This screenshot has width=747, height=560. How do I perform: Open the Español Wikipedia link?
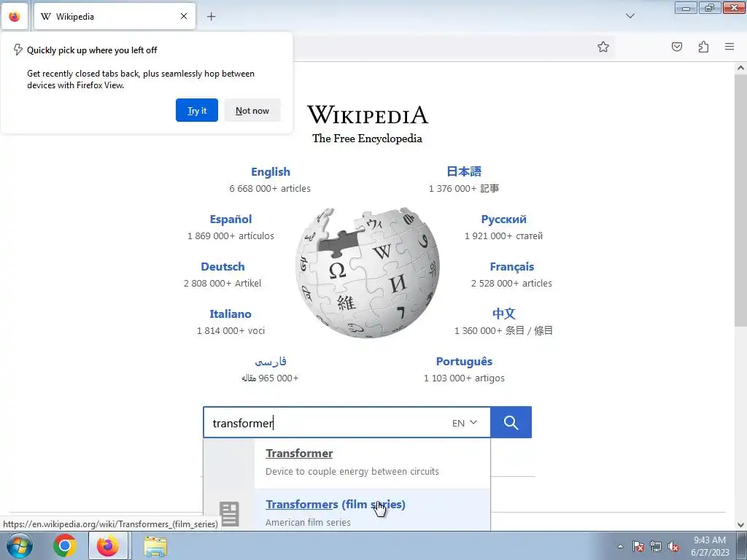pyautogui.click(x=231, y=219)
